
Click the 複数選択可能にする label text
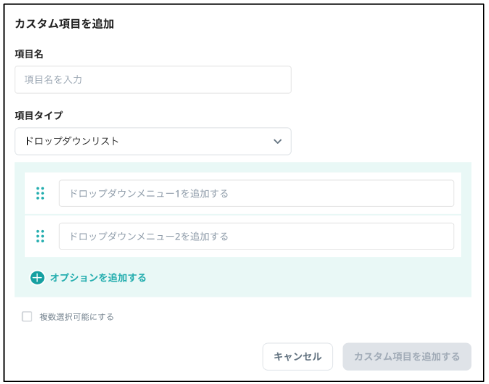coord(77,317)
